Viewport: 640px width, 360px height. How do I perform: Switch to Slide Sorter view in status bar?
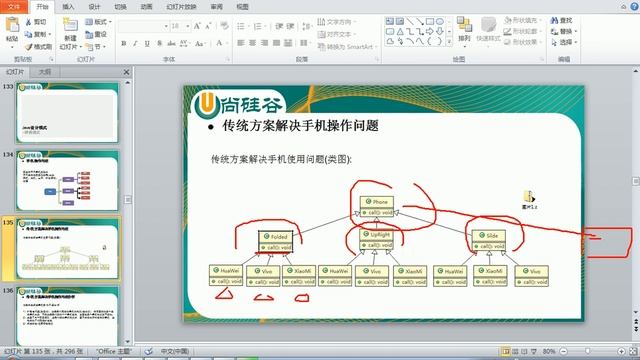516,351
